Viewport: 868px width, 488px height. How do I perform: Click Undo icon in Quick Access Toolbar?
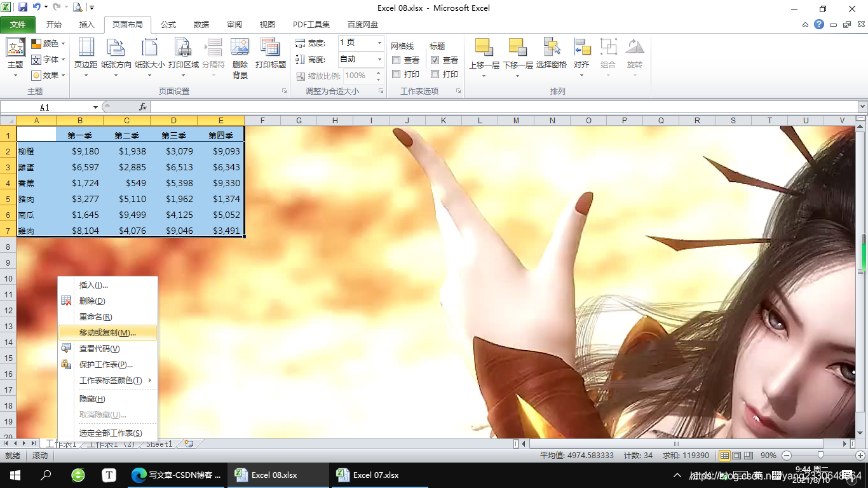click(x=37, y=8)
